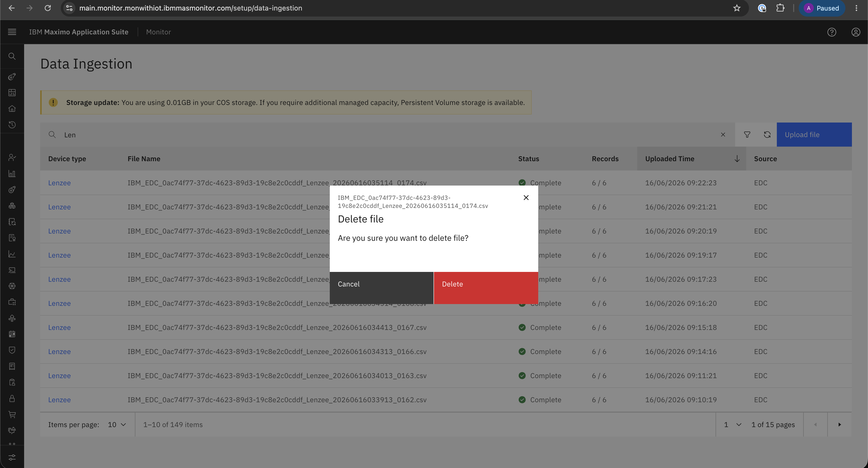Open Lenzee link in the 09:10:19 row

tap(59, 400)
